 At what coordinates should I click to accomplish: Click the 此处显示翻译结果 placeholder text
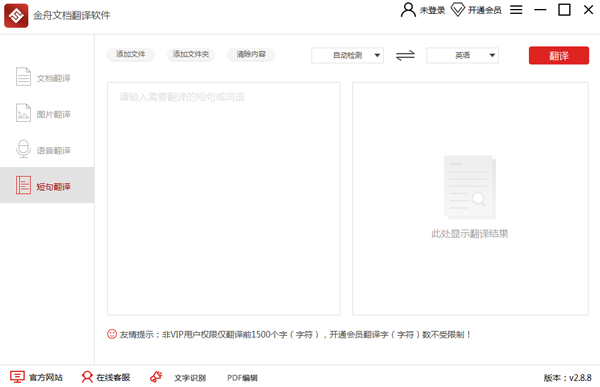(x=470, y=234)
